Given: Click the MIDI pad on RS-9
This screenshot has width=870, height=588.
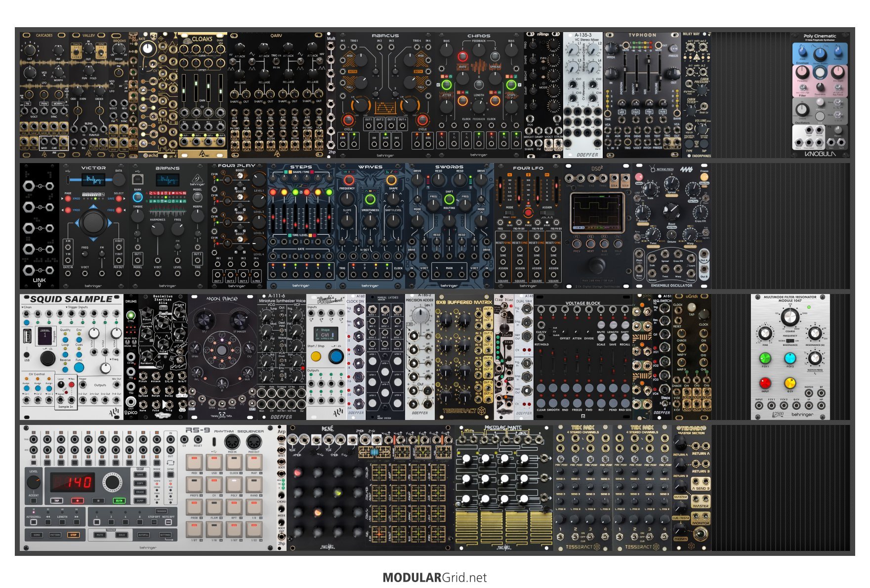Looking at the screenshot, I should point(194,463).
